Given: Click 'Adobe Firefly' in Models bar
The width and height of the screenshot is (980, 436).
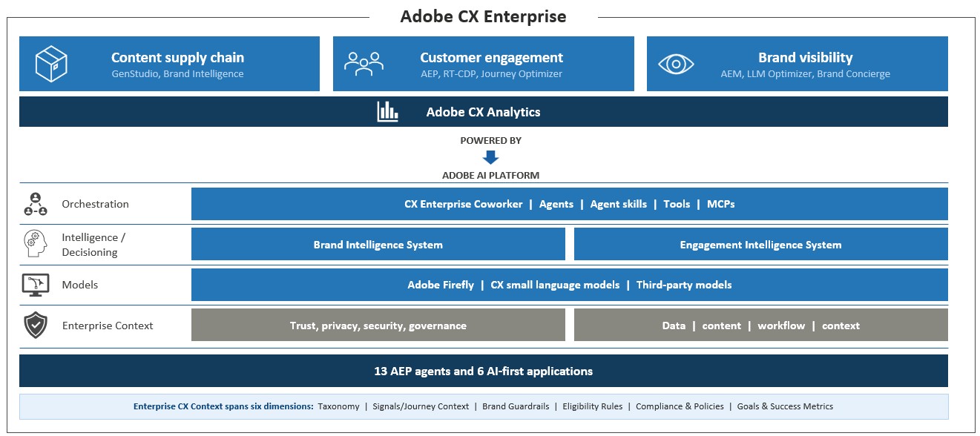Looking at the screenshot, I should point(441,285).
